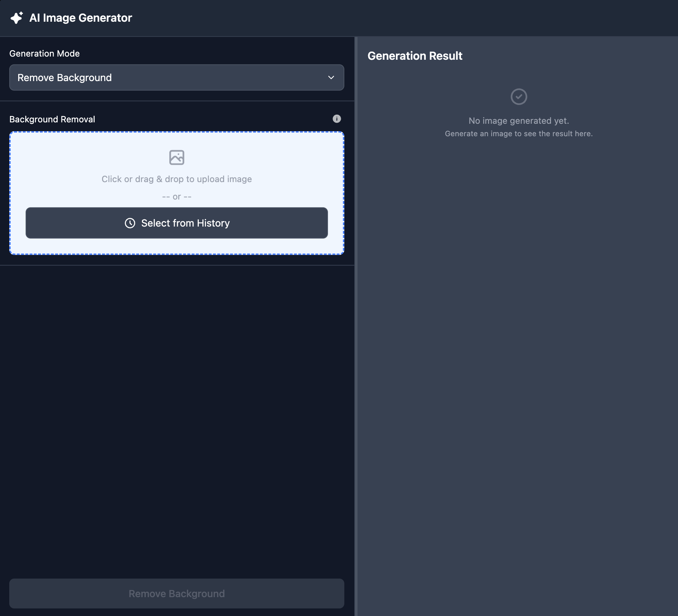
Task: Click the sparkle logo icon in header
Action: [x=16, y=18]
